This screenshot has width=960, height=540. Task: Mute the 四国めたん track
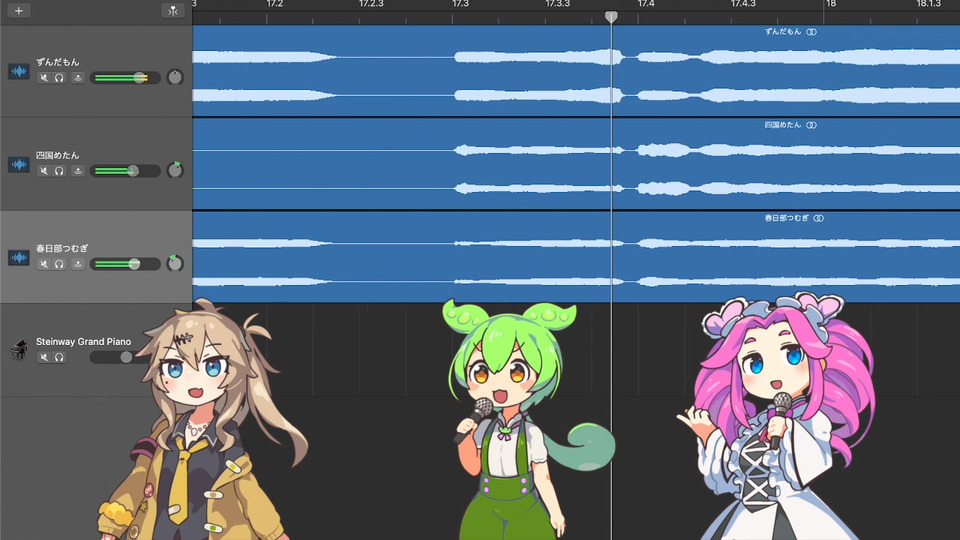43,171
